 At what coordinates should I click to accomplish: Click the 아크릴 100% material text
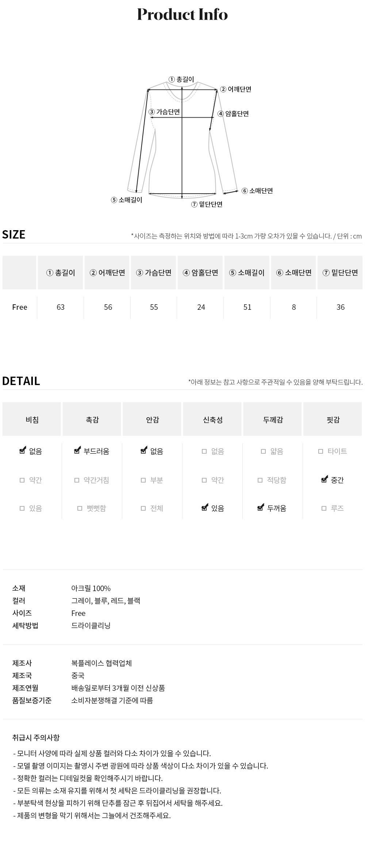[91, 588]
